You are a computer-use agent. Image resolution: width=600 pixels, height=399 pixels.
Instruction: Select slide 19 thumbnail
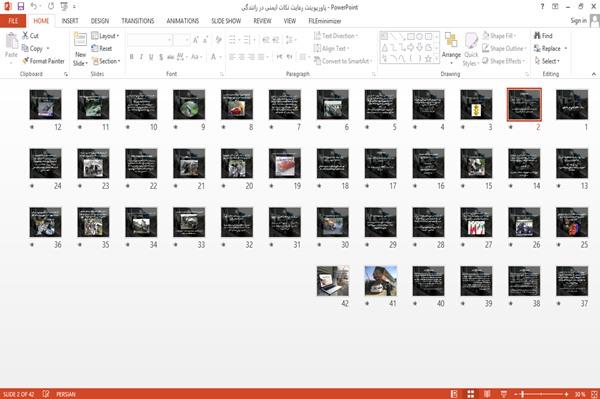[x=285, y=163]
